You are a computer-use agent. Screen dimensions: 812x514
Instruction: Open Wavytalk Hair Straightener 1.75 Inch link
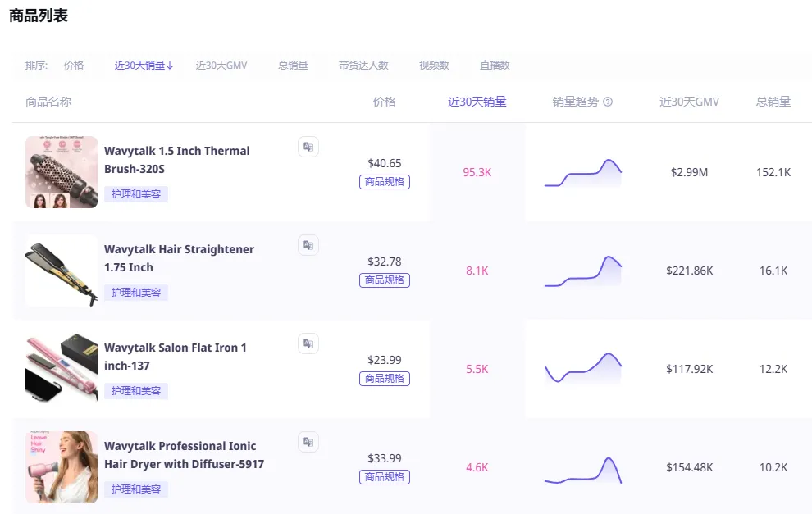(x=179, y=258)
